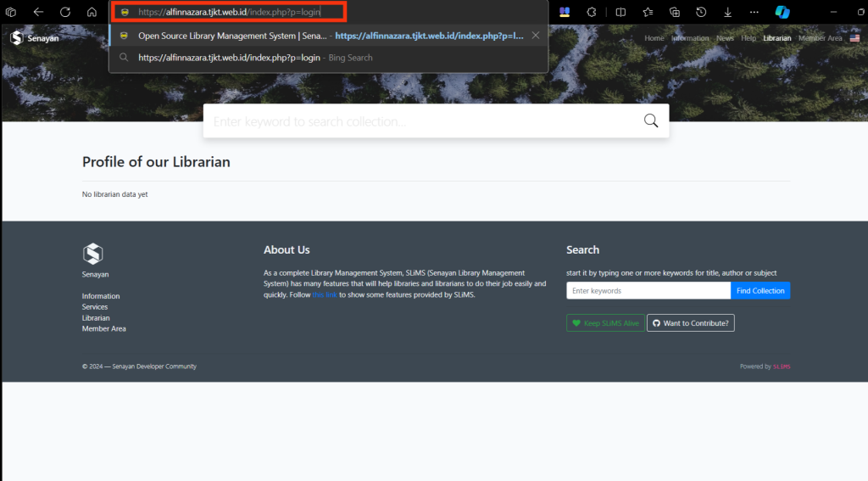Viewport: 868px width, 481px height.
Task: Open browser History clock icon
Action: tap(701, 12)
